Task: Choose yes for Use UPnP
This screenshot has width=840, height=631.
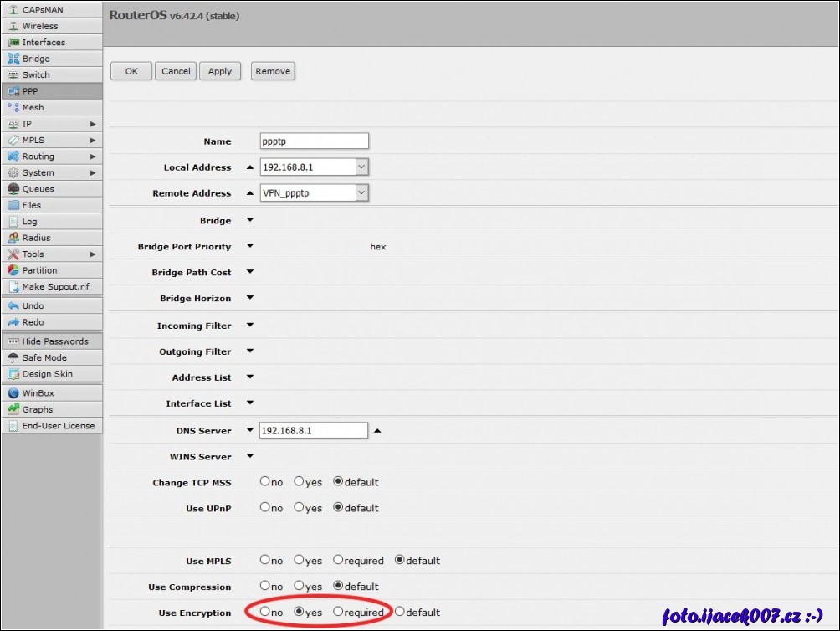Action: coord(299,507)
